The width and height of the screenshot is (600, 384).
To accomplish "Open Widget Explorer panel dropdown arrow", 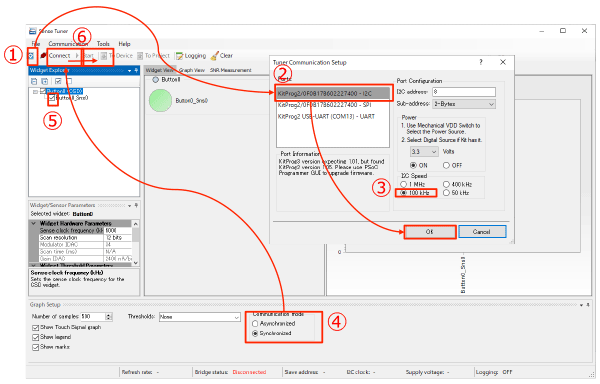I will [129, 70].
